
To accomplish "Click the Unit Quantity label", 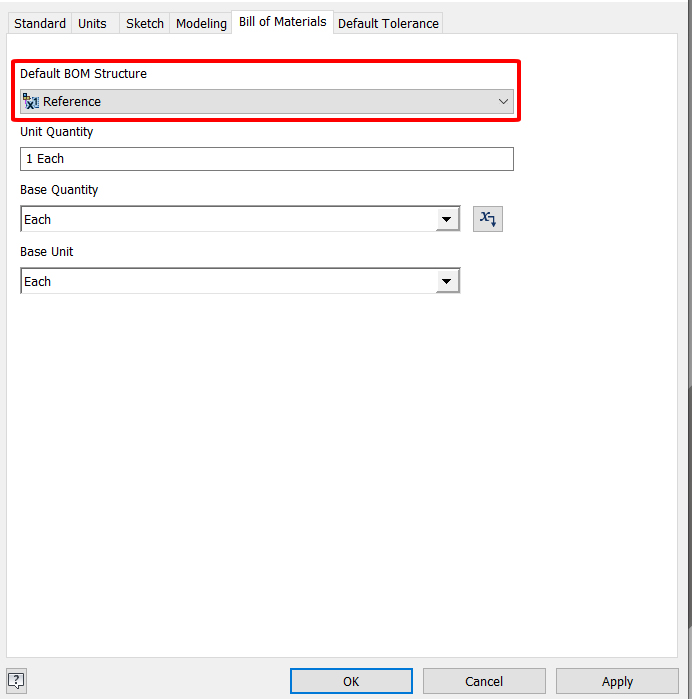I will [57, 132].
